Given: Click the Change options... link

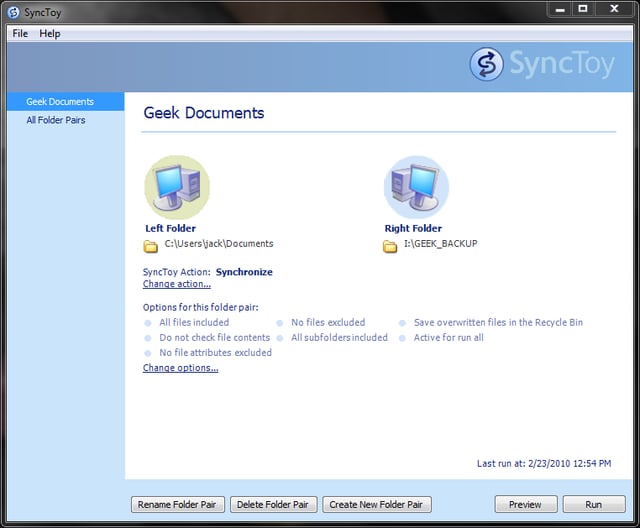Looking at the screenshot, I should [180, 368].
